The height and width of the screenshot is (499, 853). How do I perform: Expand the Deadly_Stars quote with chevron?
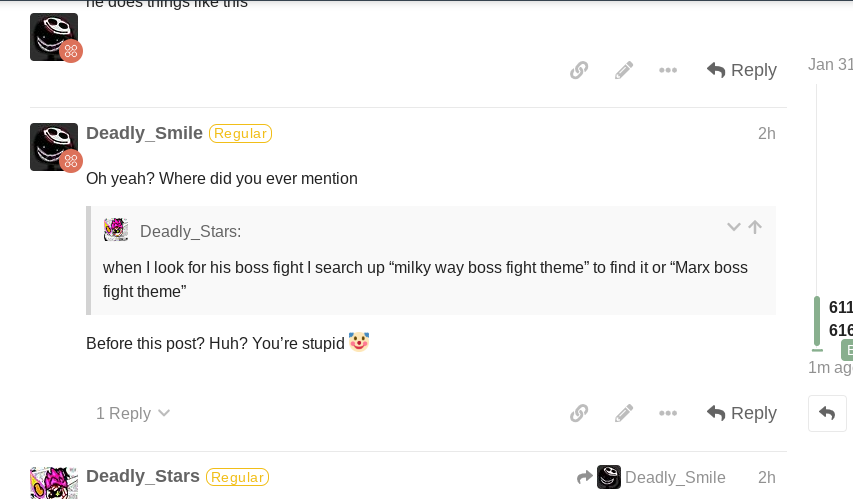pyautogui.click(x=734, y=227)
